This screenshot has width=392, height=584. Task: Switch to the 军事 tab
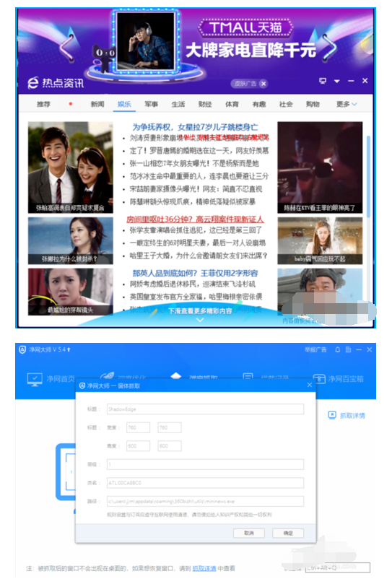point(151,104)
